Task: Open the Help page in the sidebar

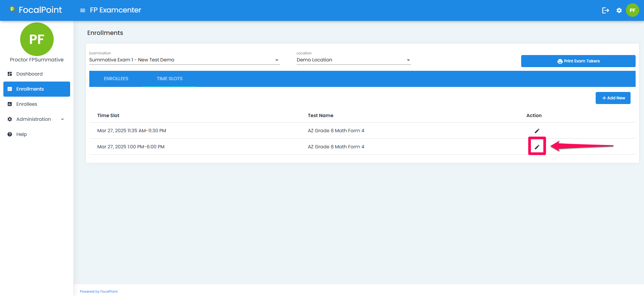Action: pos(21,134)
